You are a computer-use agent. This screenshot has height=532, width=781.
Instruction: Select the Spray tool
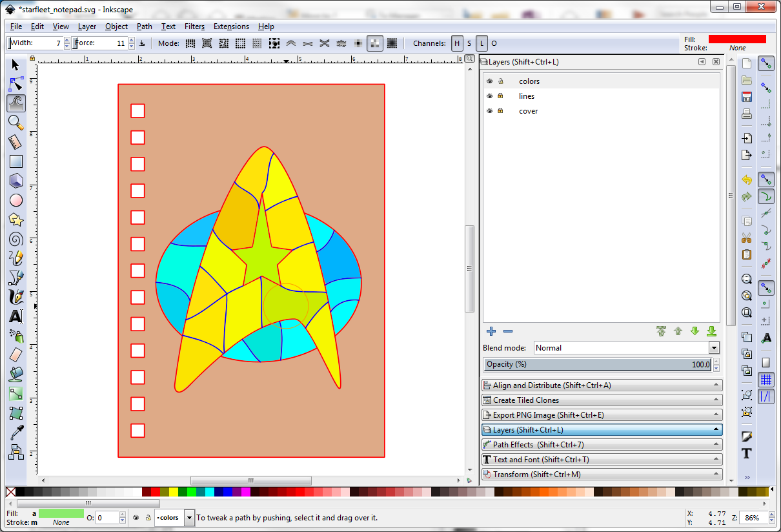coord(16,336)
